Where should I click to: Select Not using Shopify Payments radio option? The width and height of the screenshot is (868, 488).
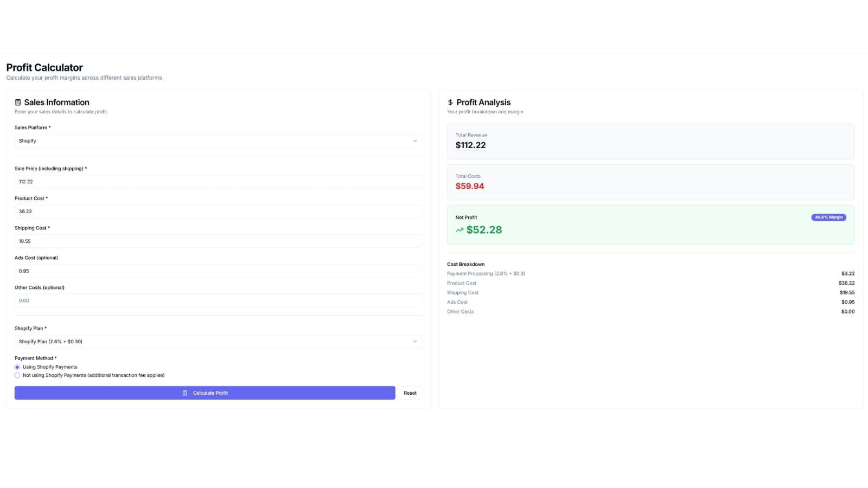coord(17,375)
